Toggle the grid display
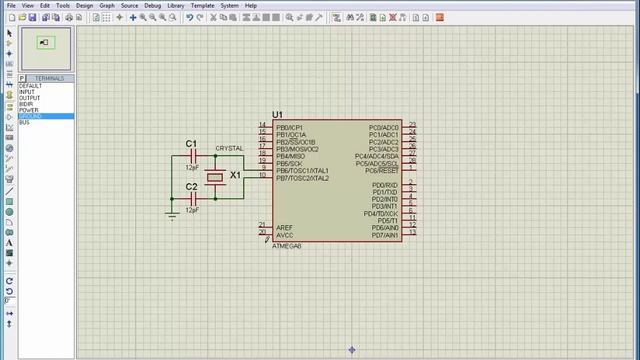This screenshot has height=360, width=640. [106, 18]
